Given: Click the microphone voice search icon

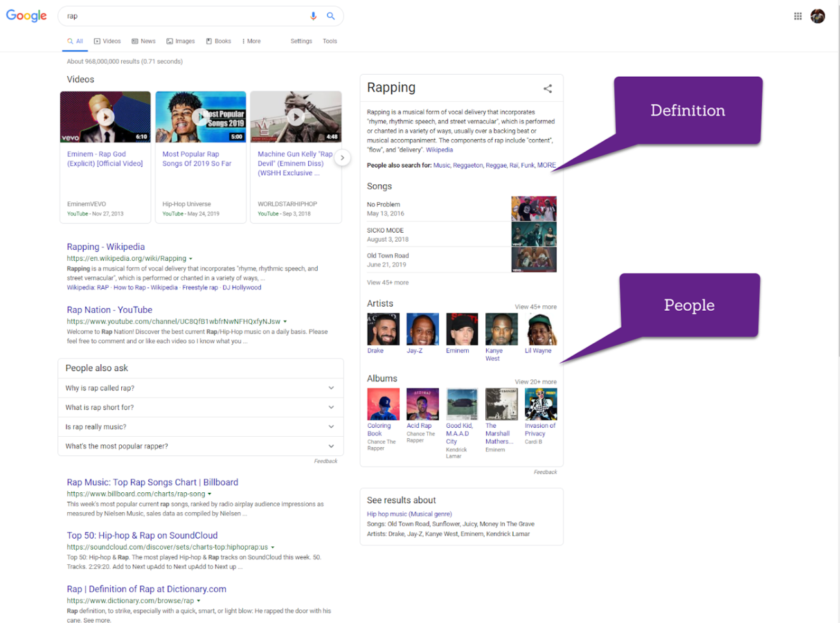Looking at the screenshot, I should 313,16.
